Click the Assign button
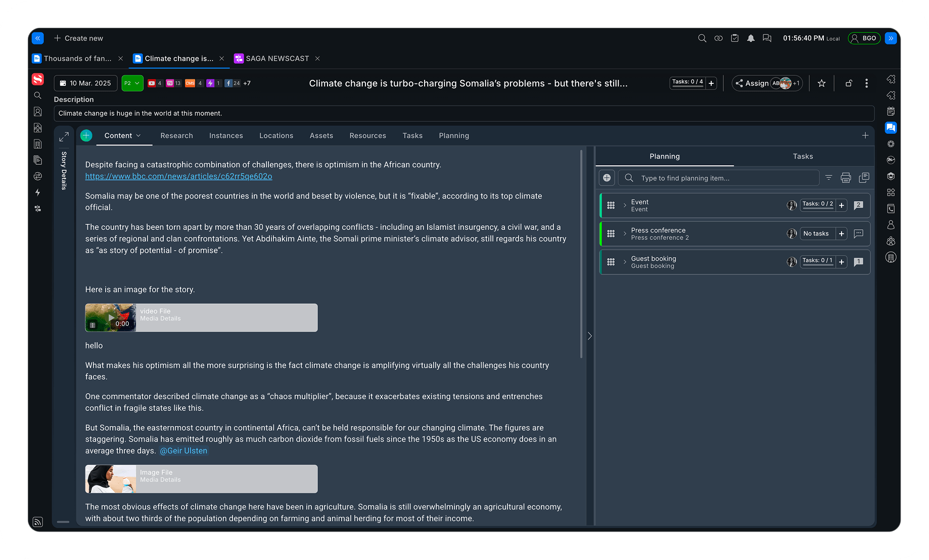 pos(752,83)
